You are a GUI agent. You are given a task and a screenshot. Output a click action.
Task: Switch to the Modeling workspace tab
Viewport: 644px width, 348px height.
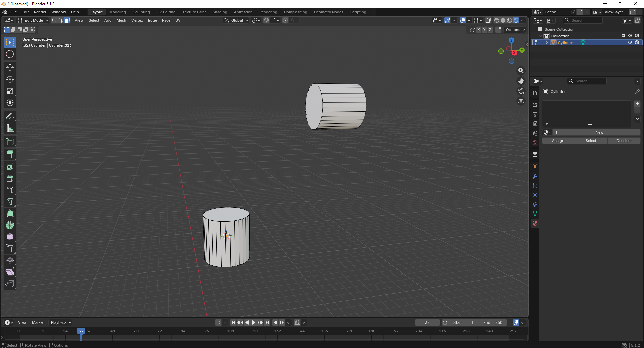[118, 12]
